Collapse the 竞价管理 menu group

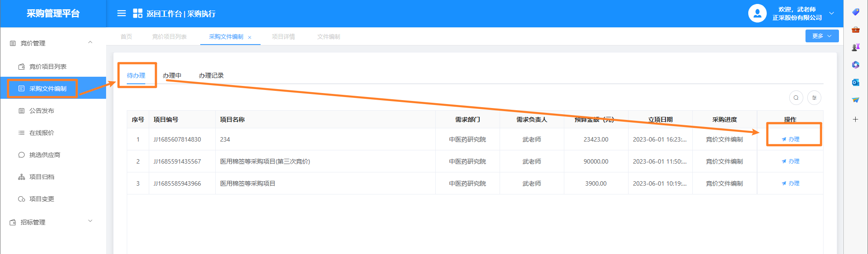pyautogui.click(x=90, y=43)
